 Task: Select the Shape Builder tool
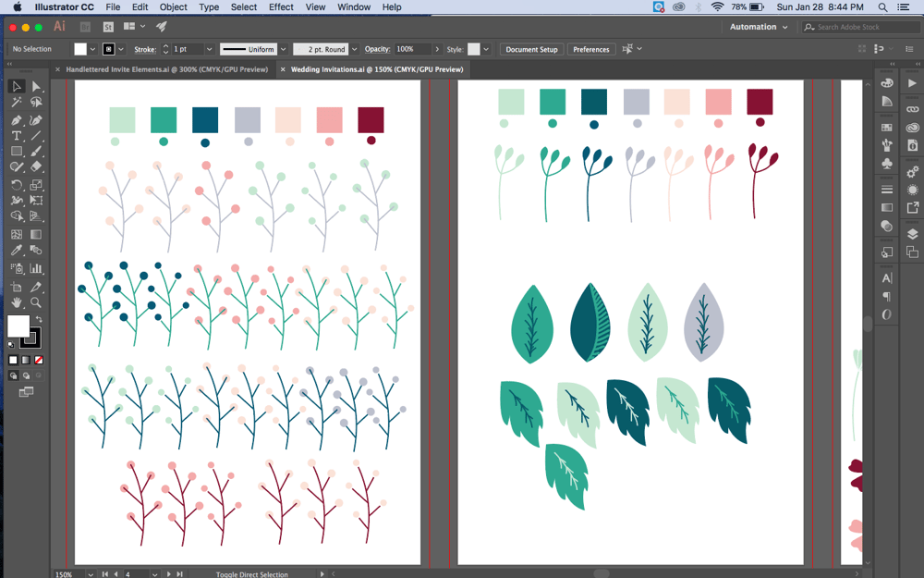coord(17,215)
